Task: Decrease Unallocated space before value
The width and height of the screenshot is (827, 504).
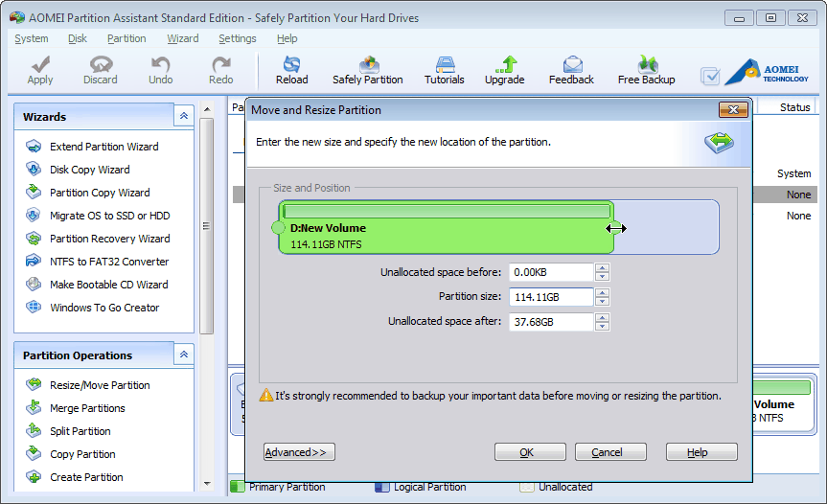Action: point(603,276)
